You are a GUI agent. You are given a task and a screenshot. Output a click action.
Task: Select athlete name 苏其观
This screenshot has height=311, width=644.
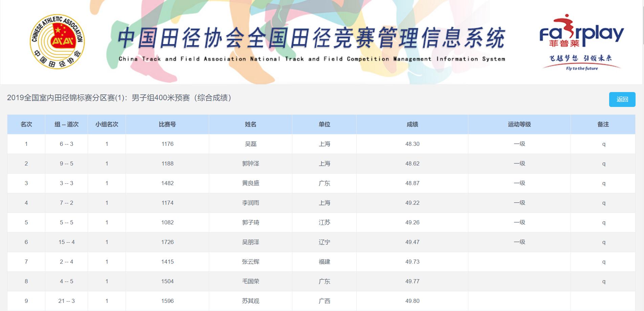click(x=250, y=301)
